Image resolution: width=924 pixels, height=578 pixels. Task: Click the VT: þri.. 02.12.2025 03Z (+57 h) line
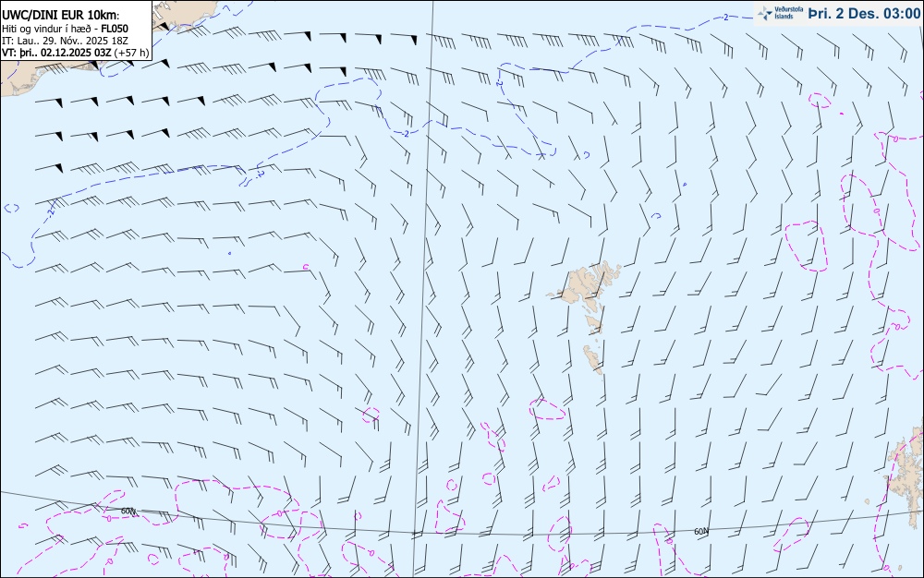click(76, 53)
